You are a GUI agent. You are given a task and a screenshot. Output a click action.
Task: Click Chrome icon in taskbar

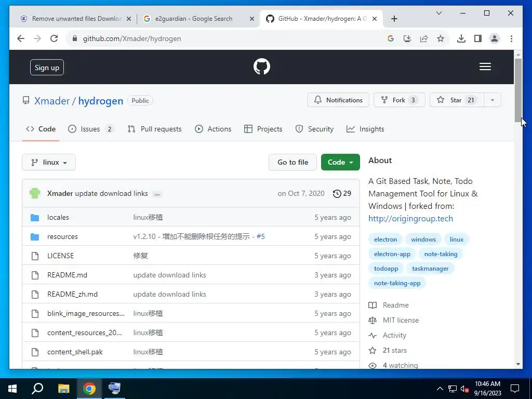(89, 389)
